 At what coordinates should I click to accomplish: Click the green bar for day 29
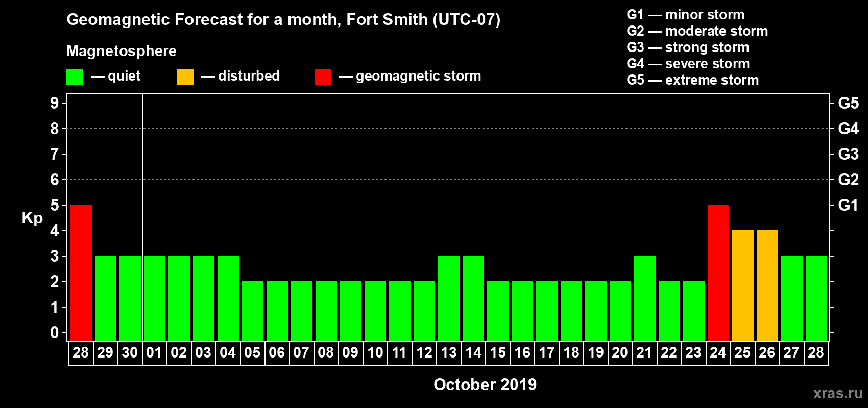point(106,298)
